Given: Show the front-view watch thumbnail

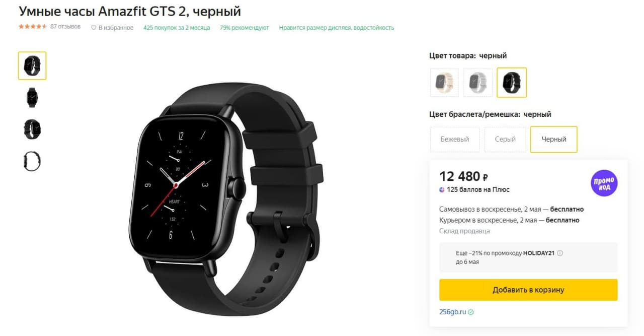Looking at the screenshot, I should pos(32,97).
